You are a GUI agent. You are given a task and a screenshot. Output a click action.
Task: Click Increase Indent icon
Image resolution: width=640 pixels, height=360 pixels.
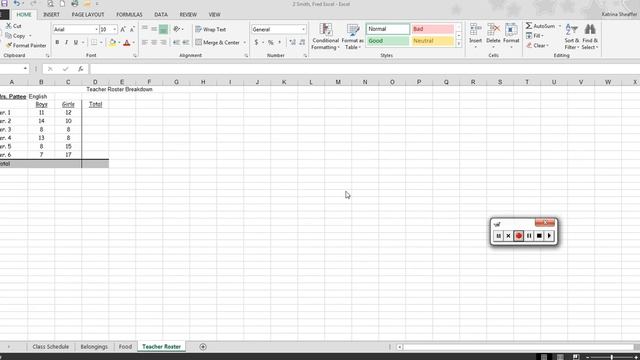(186, 42)
